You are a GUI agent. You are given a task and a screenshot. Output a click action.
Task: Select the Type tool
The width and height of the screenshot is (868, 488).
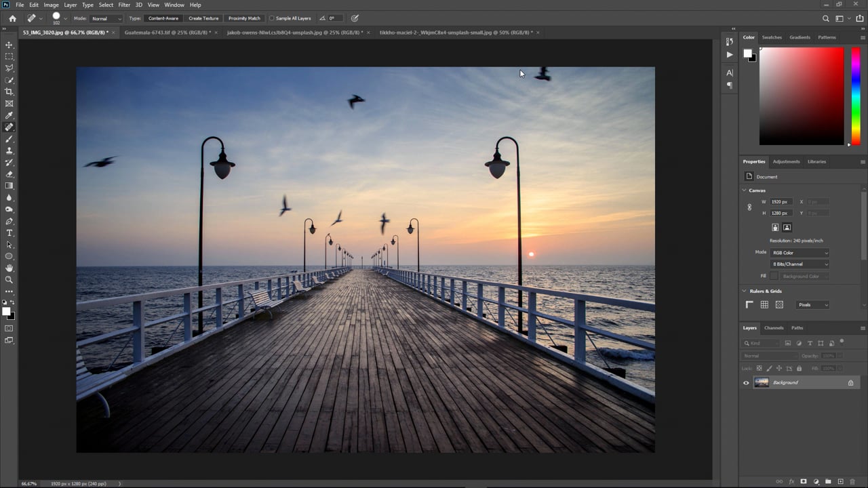coord(9,233)
